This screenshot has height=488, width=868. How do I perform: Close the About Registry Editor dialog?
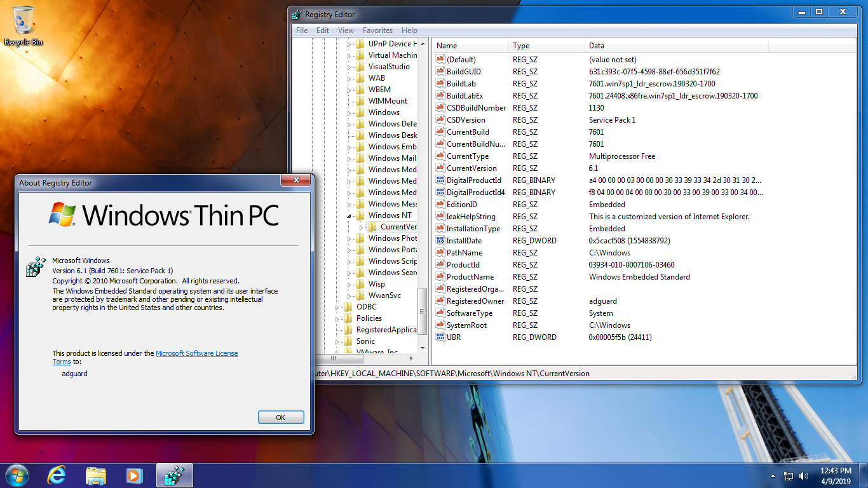(x=295, y=180)
